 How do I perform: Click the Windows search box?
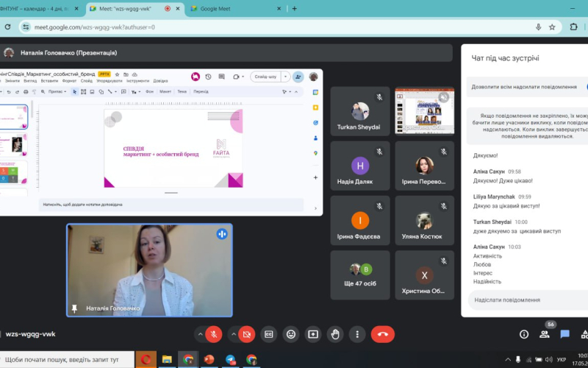[x=67, y=360]
